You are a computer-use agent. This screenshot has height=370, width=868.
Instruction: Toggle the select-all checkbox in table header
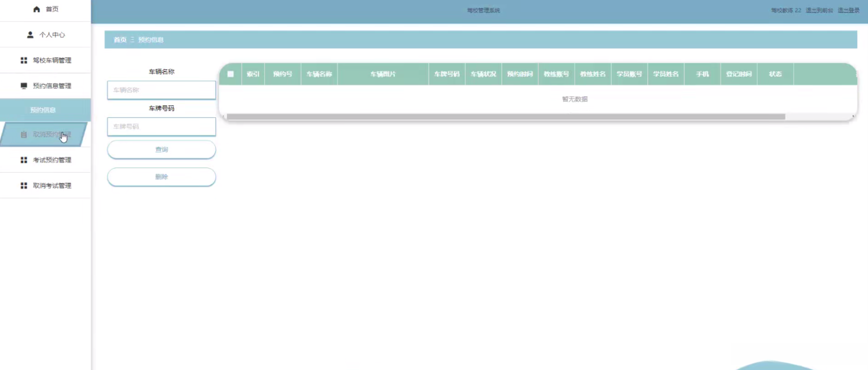[230, 74]
